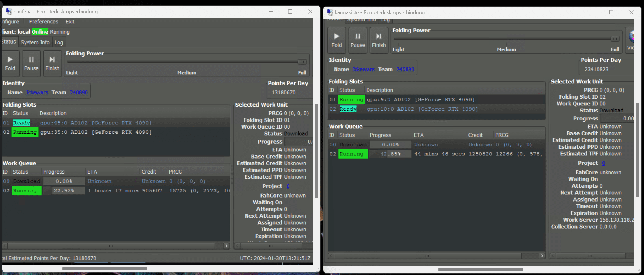The height and width of the screenshot is (275, 644).
Task: Open team 240890 link in haufen2
Action: 79,92
